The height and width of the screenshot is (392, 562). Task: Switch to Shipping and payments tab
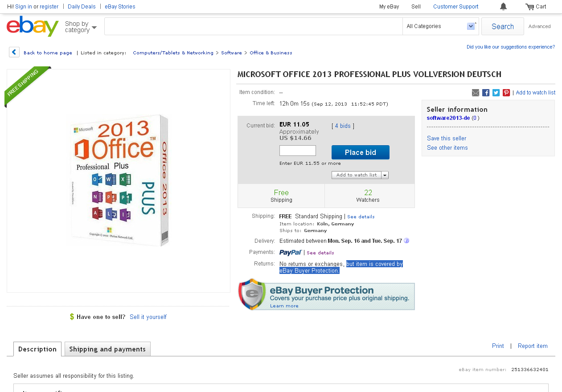[107, 349]
